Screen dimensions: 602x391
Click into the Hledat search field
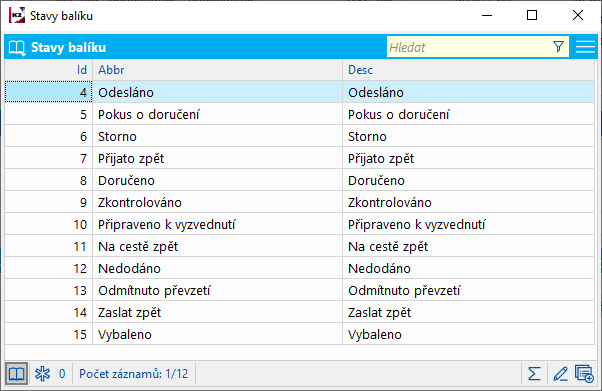469,47
